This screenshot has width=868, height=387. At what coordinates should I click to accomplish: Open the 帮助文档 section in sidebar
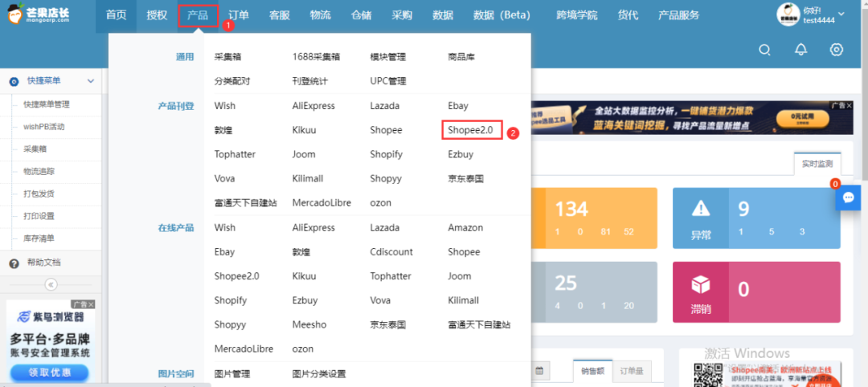[x=43, y=263]
